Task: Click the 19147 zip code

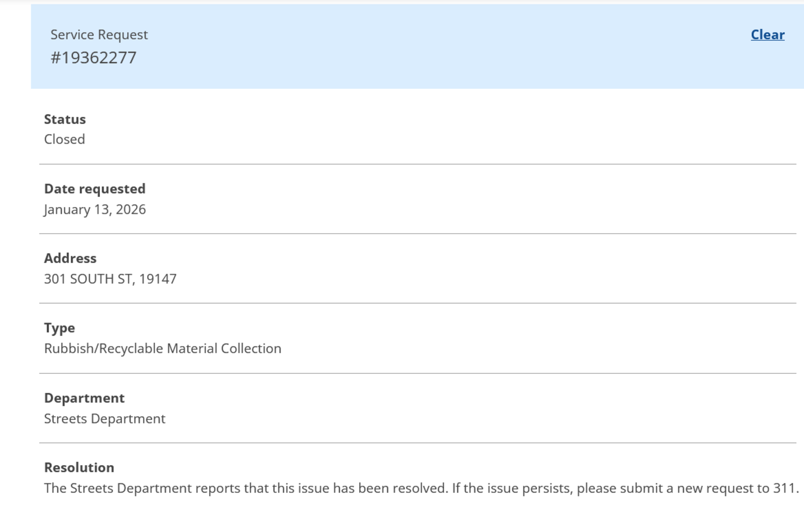Action: coord(158,279)
